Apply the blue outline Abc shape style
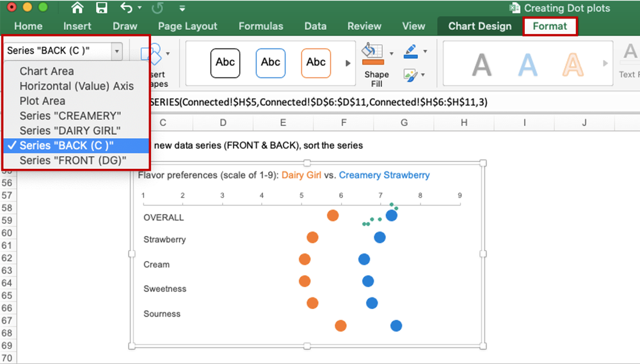This screenshot has width=640, height=364. (x=271, y=63)
